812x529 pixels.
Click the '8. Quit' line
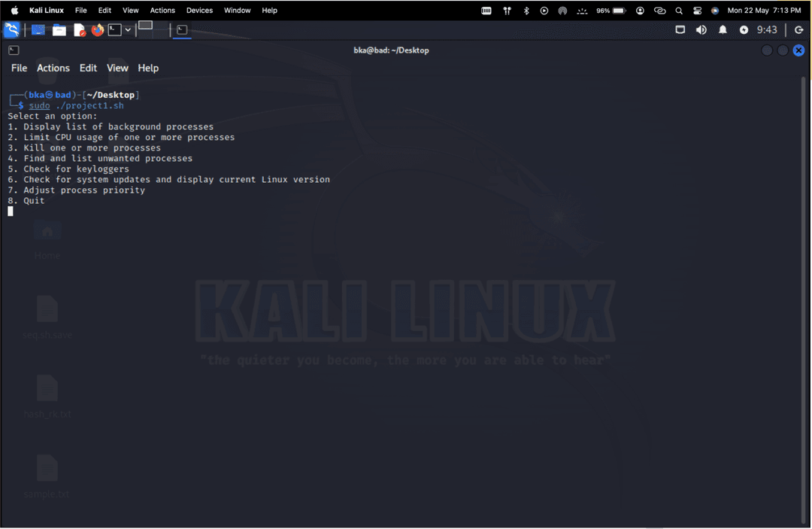click(x=26, y=200)
